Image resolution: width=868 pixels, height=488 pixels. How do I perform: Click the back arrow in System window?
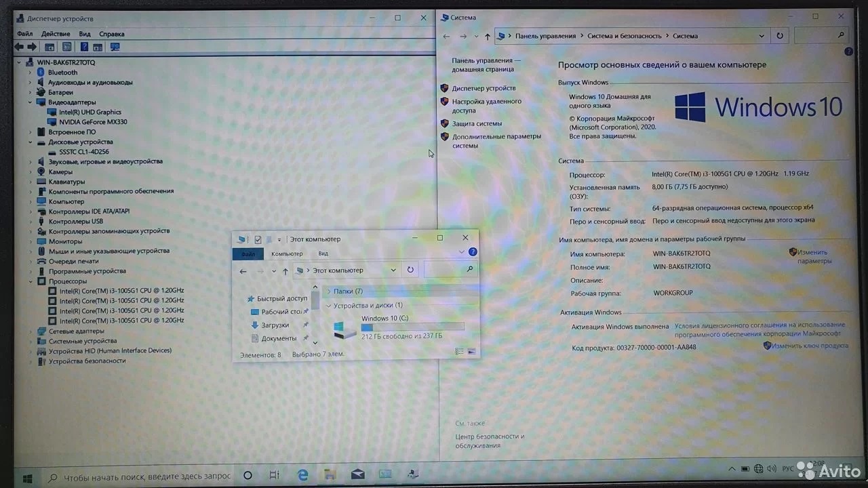click(x=446, y=37)
